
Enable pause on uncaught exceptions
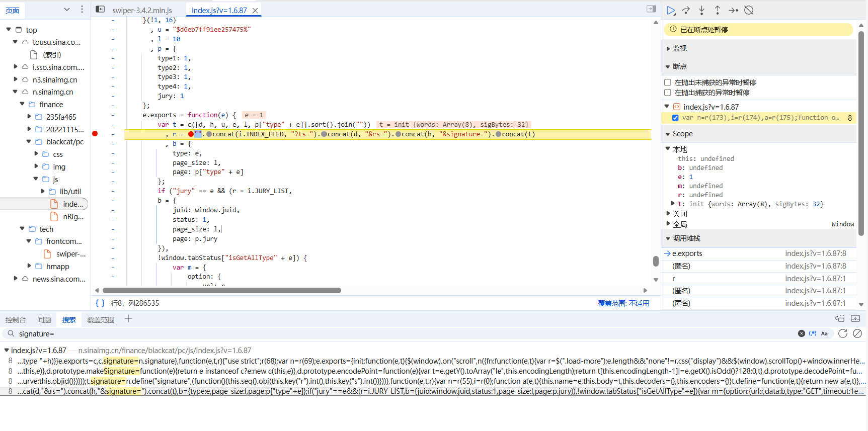click(668, 82)
